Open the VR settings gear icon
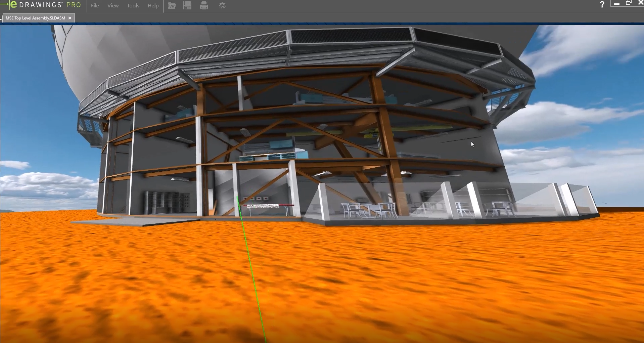The image size is (644, 343). click(x=222, y=6)
